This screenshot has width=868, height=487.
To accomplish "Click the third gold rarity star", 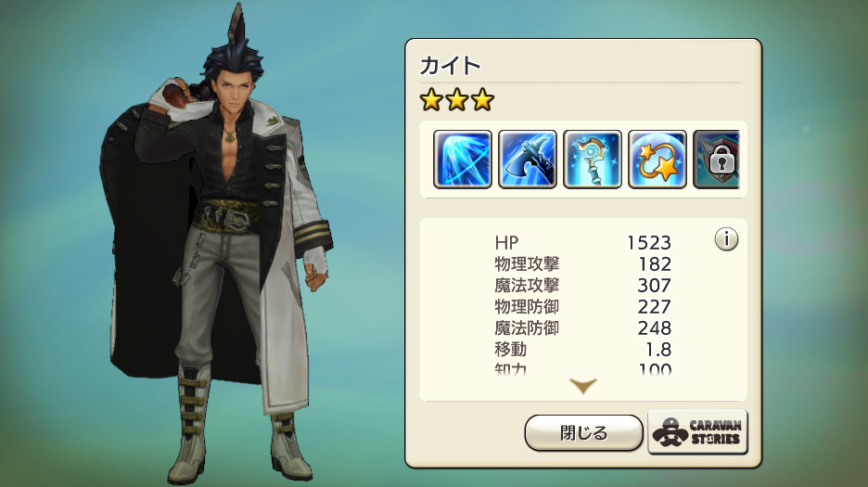I will [x=483, y=100].
